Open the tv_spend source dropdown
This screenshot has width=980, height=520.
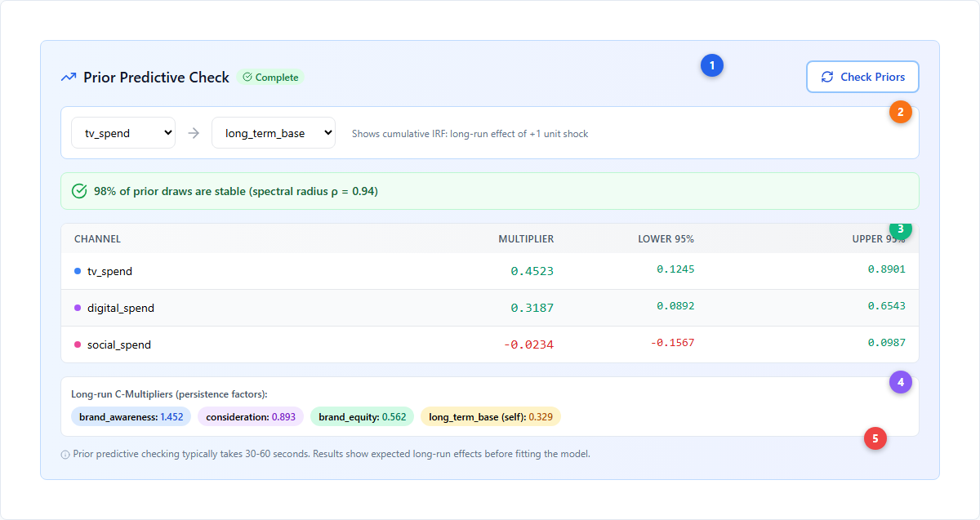(123, 133)
